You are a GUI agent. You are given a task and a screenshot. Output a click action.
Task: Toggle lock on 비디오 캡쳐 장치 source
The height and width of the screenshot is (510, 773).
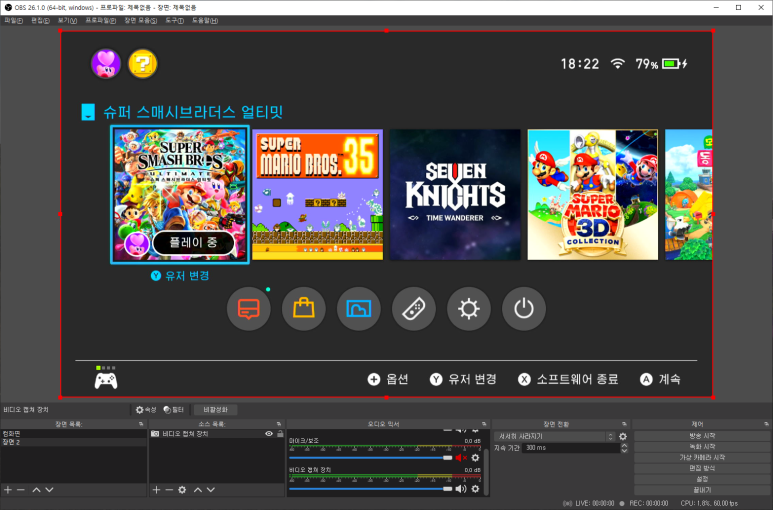(280, 434)
